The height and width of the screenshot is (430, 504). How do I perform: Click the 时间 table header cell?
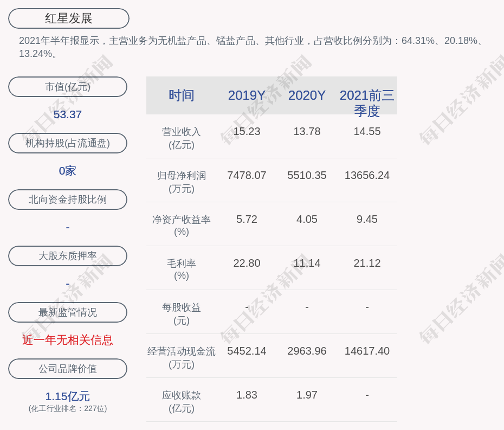pos(182,95)
